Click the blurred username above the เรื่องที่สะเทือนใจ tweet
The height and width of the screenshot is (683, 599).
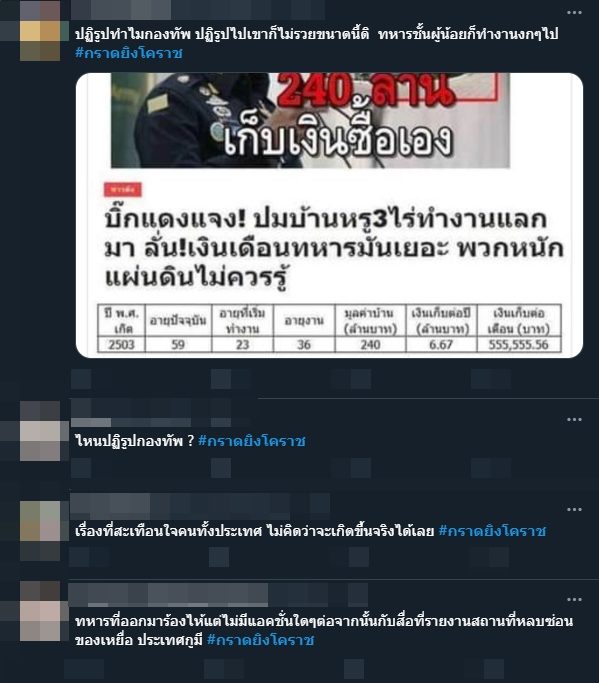200,507
